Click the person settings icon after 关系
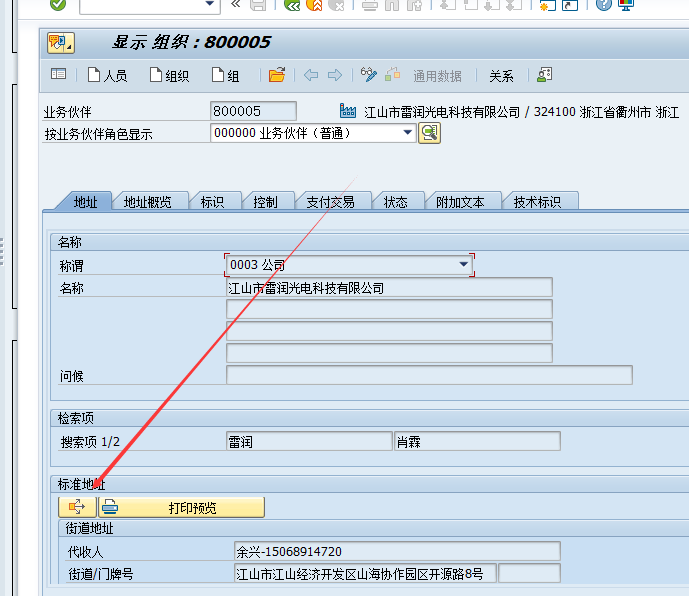 click(544, 75)
